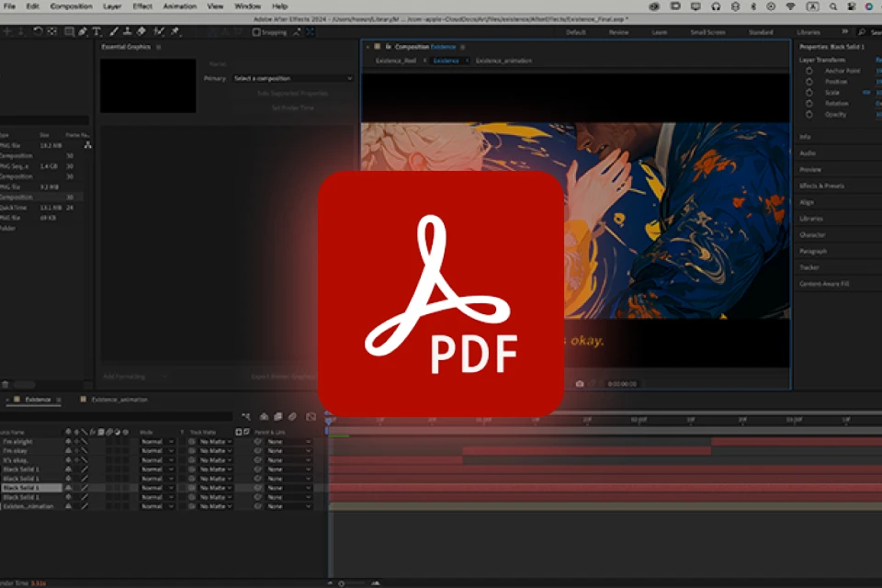This screenshot has width=882, height=588.
Task: Expand the Character panel
Action: (812, 234)
